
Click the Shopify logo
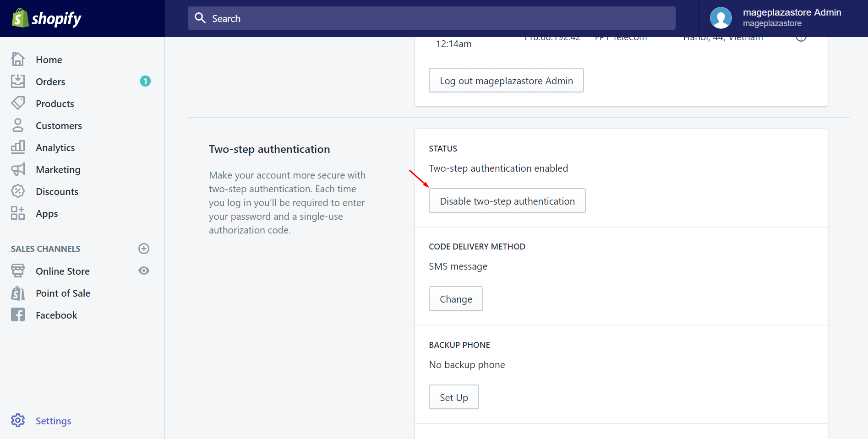point(46,18)
